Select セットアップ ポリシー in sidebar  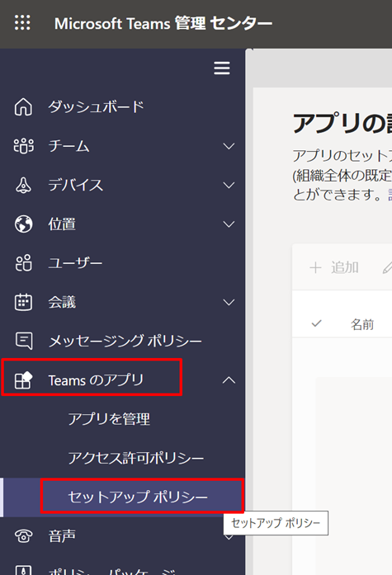(x=138, y=497)
